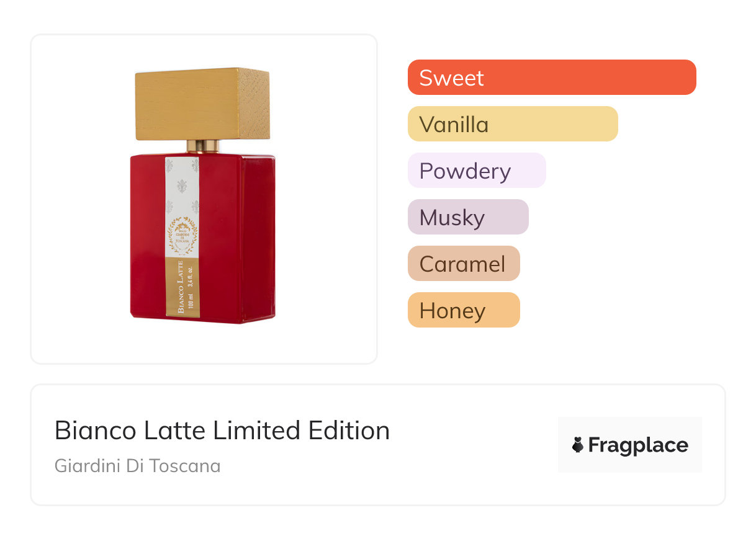Screen dimensions: 756x536
Task: Click the '100 ml 3.4 fl. oz.' bottle text
Action: 191,288
